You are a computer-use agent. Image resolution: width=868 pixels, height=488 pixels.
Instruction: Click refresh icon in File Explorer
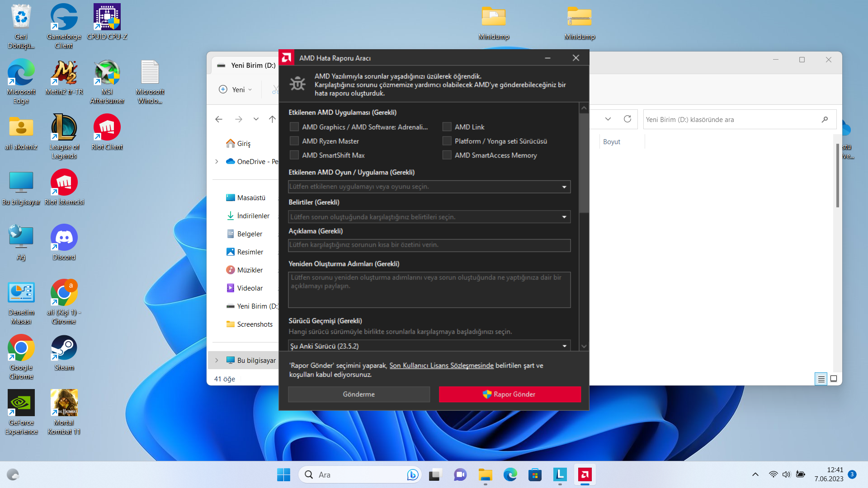pos(627,119)
